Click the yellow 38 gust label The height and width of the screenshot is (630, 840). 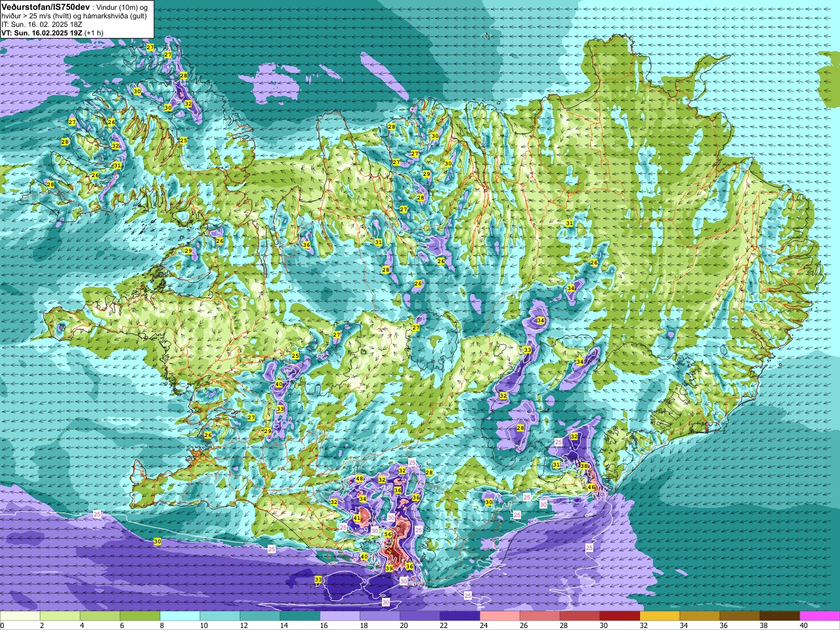tap(584, 466)
